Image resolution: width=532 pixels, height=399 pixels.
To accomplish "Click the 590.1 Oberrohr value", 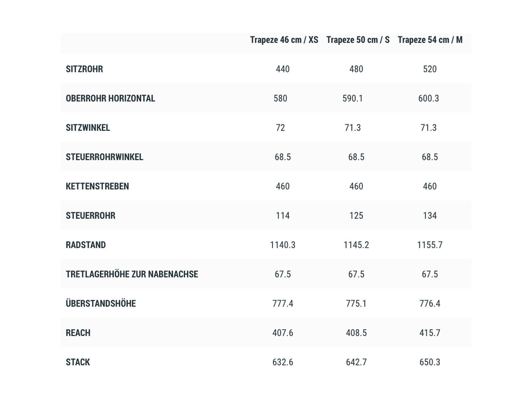I will coord(352,98).
